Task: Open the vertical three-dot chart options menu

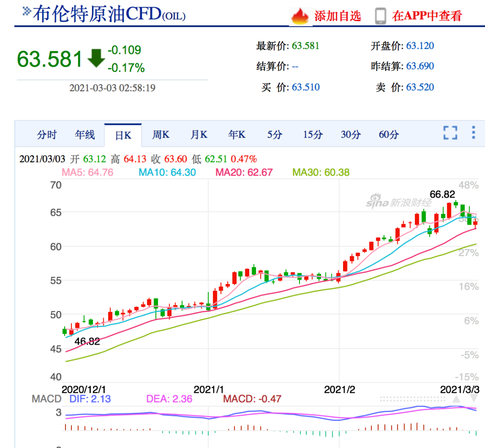Action: coord(473,133)
